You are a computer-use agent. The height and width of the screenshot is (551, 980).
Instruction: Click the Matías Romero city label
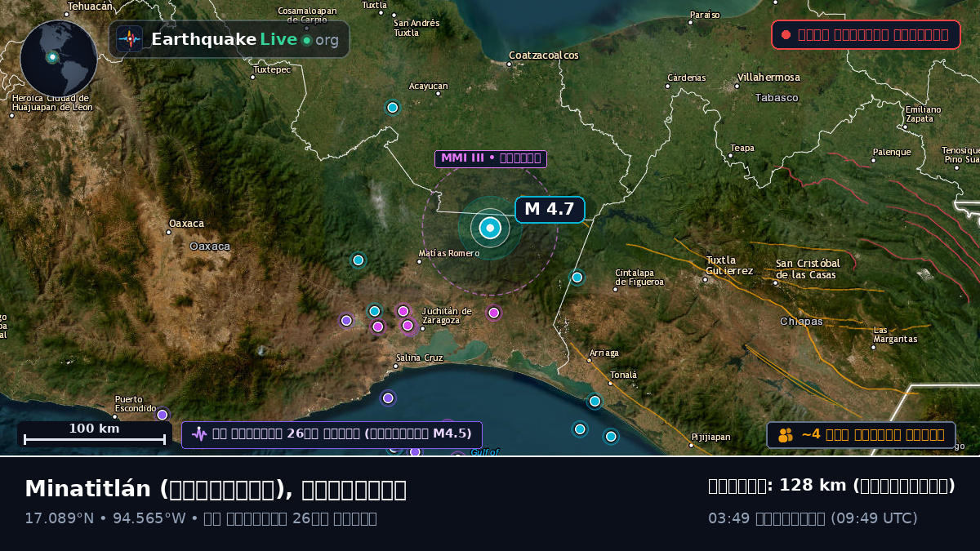click(x=448, y=253)
